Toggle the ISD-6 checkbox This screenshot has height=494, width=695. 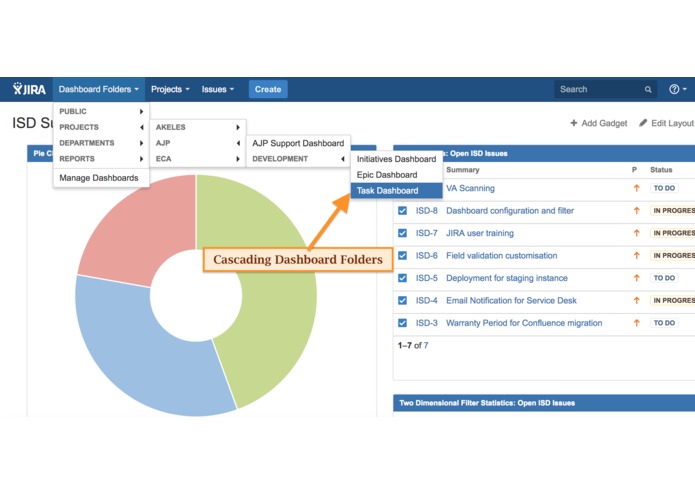pyautogui.click(x=402, y=256)
